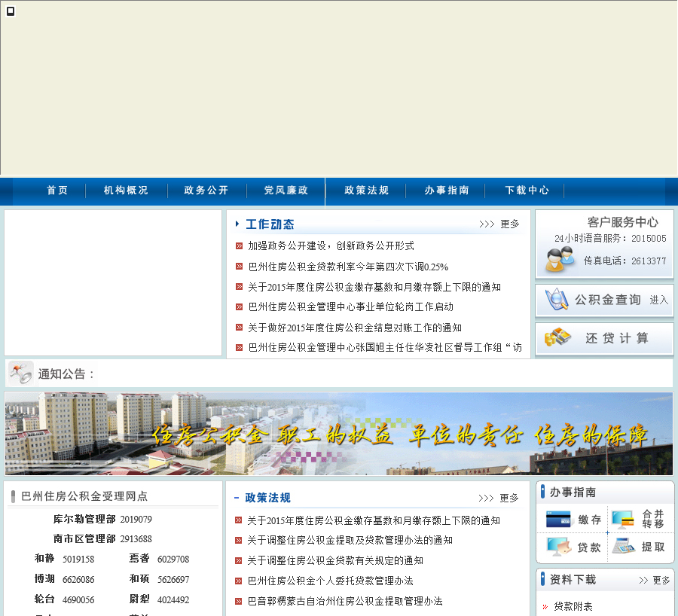This screenshot has height=616, width=678.
Task: Click the 合并转移 monitor icon
Action: click(x=623, y=520)
